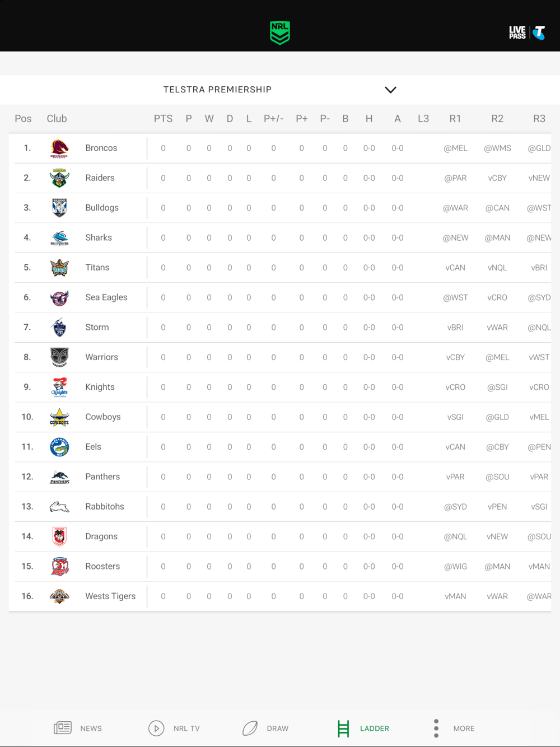Open the Sea Eagles team row
The image size is (560, 747).
280,297
